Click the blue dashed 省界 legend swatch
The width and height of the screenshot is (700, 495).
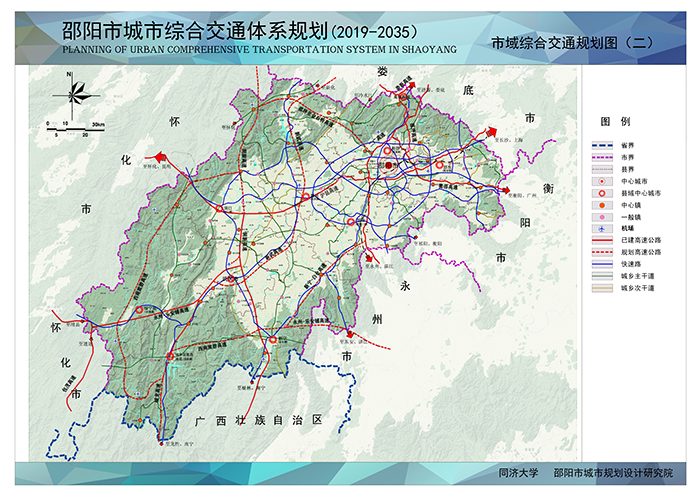point(600,145)
